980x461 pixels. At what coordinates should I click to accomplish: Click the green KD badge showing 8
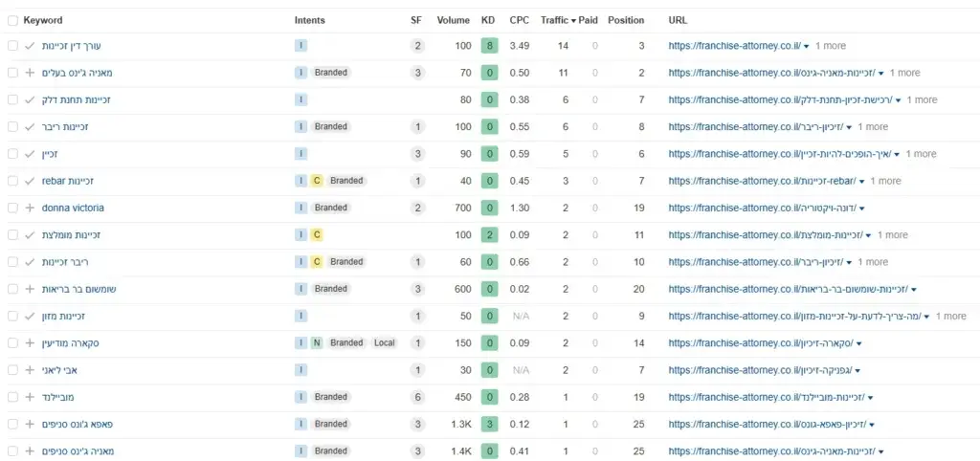[x=489, y=46]
